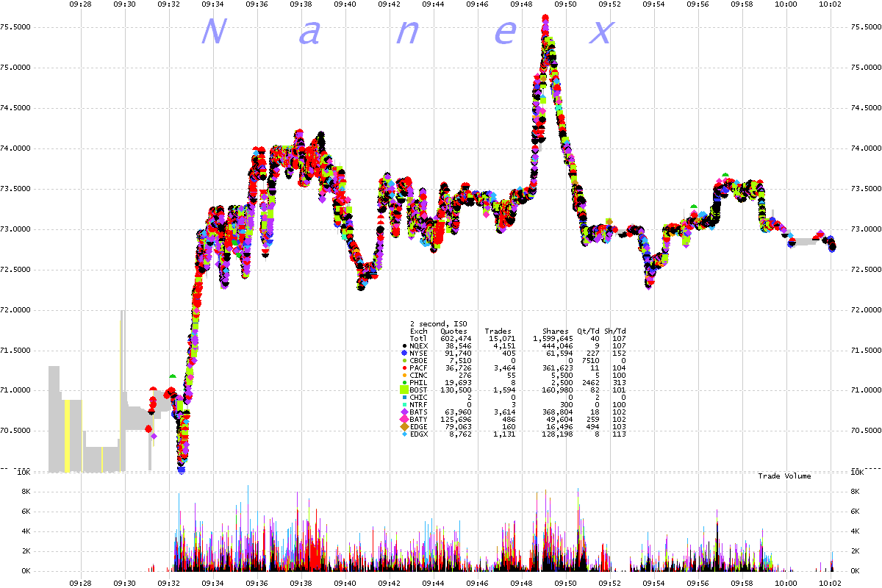This screenshot has height=588, width=882.
Task: Click the 09:46 label on bottom time axis
Action: (478, 584)
